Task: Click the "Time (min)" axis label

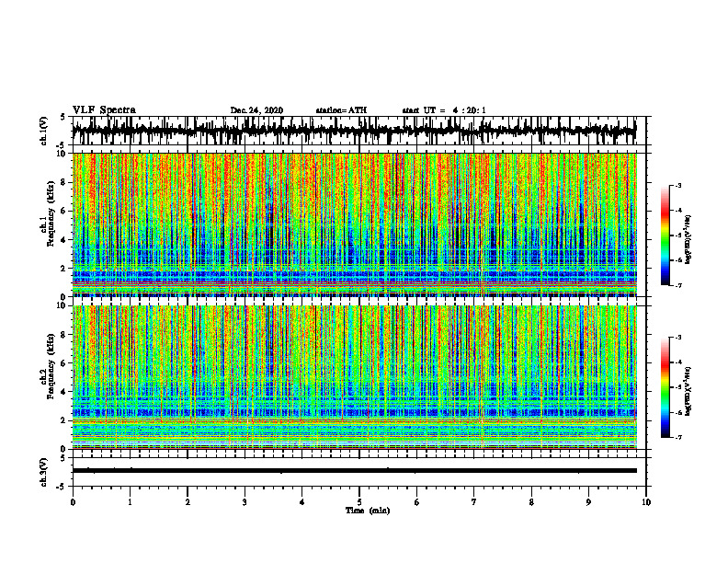Action: 368,511
